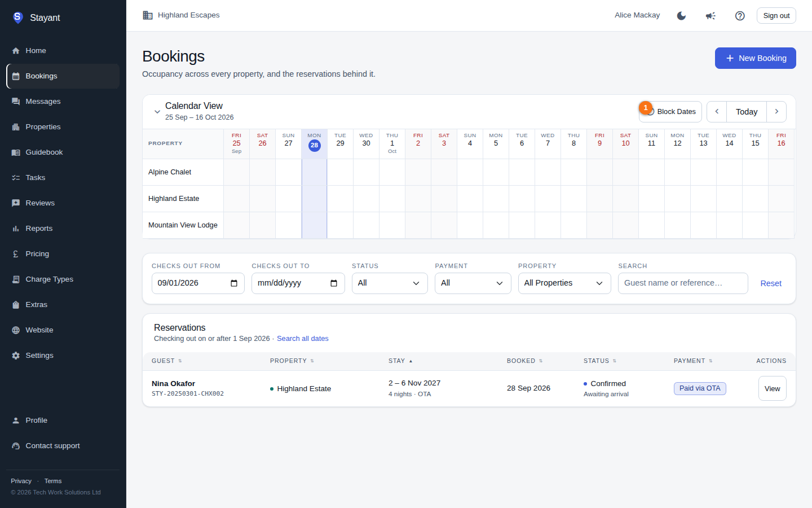
Task: Sort reservations by Guest column
Action: click(x=167, y=361)
